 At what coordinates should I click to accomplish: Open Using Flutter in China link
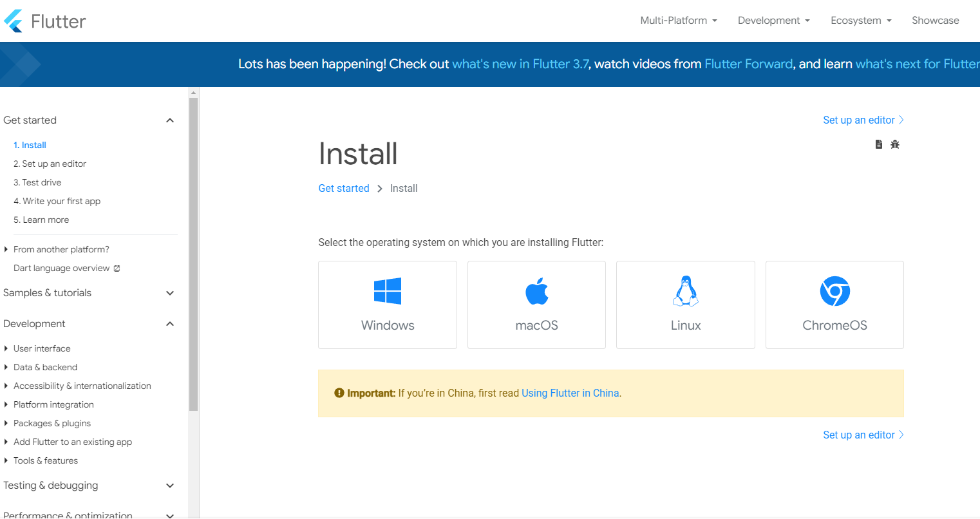coord(570,393)
